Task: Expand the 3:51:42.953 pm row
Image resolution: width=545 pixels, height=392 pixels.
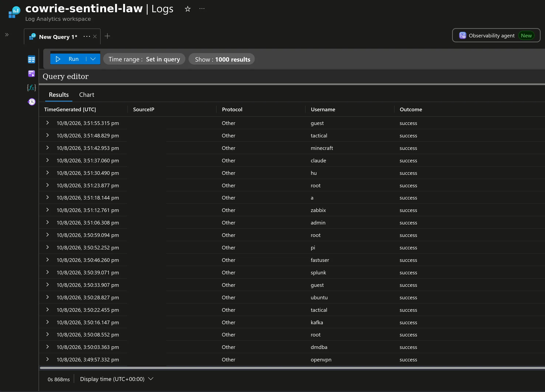Action: [47, 148]
